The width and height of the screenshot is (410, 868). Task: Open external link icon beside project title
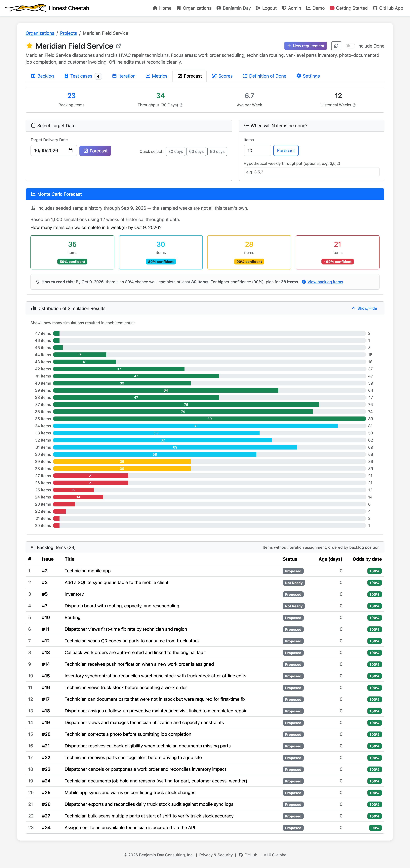click(118, 46)
